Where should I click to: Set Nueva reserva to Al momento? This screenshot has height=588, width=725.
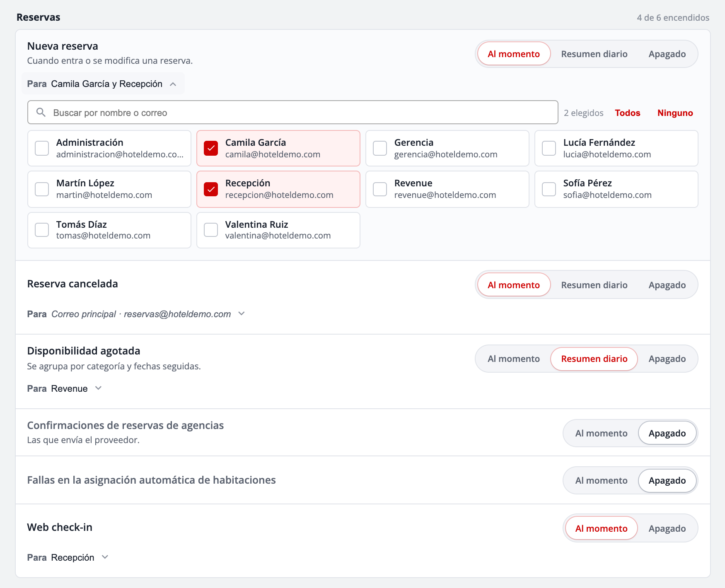pyautogui.click(x=514, y=54)
